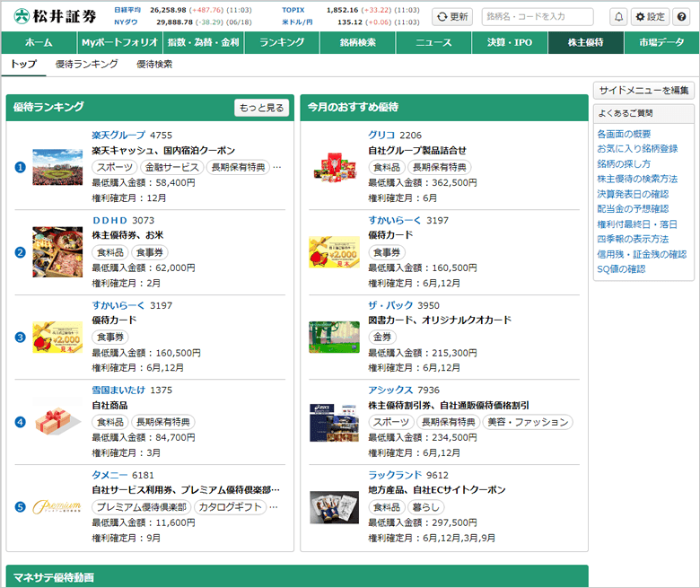Switch to 優待検索 sub-tab
Image resolution: width=700 pixels, height=588 pixels.
click(154, 65)
